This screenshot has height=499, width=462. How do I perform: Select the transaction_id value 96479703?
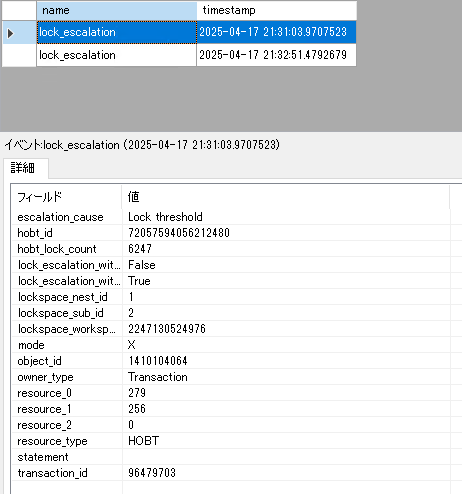click(152, 473)
